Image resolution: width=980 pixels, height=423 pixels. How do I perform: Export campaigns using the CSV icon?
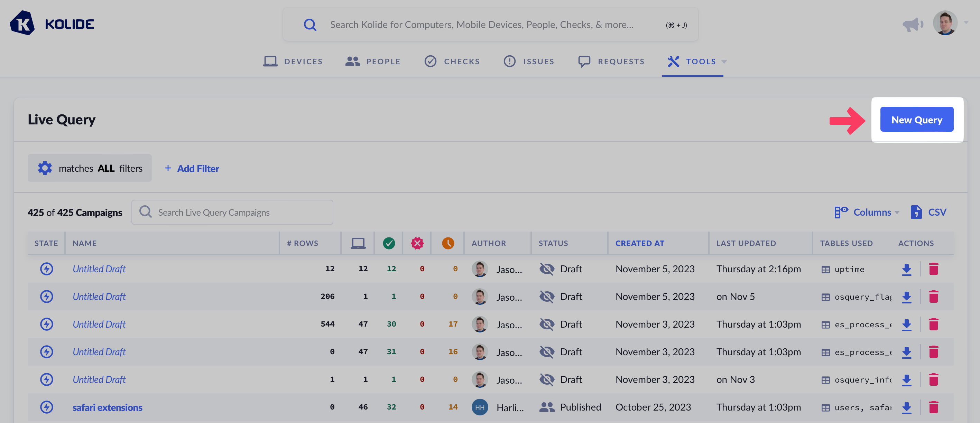916,212
